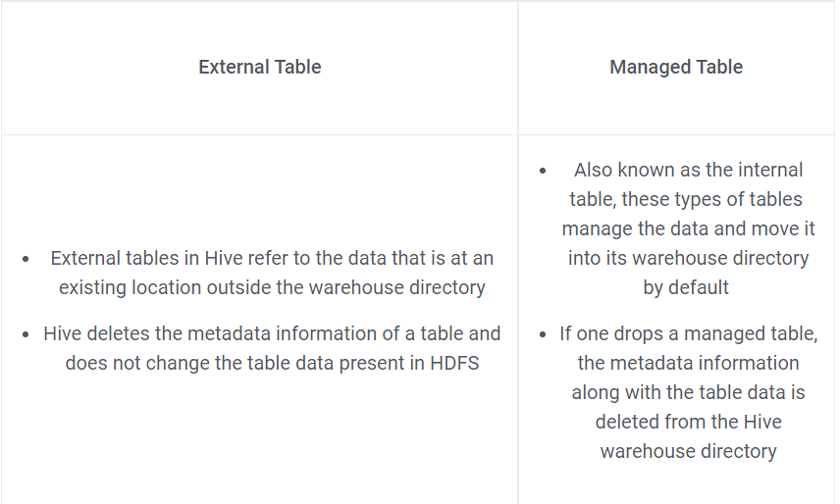840x504 pixels.
Task: Click the text "by default"
Action: (686, 288)
